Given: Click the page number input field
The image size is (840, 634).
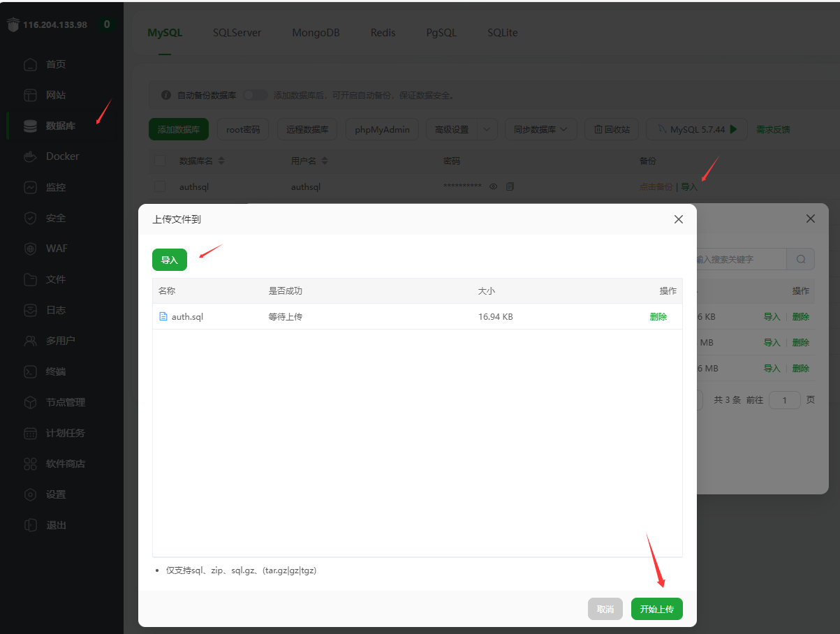Looking at the screenshot, I should click(x=784, y=400).
